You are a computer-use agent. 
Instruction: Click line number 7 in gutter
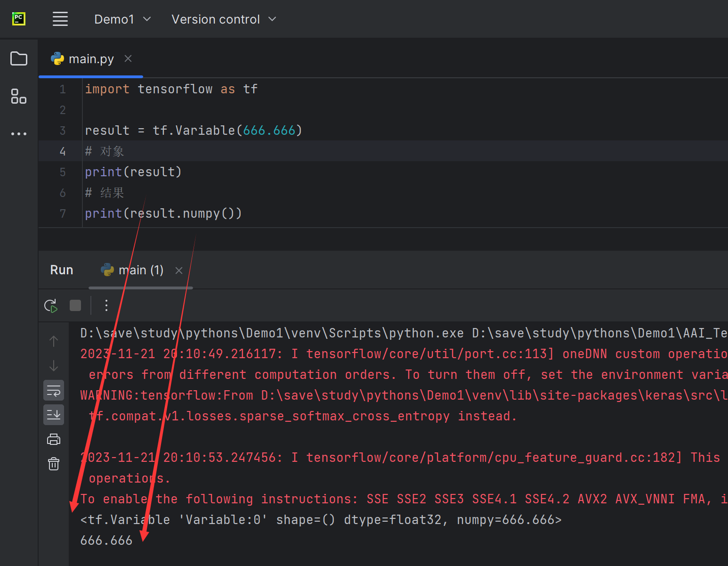click(63, 213)
